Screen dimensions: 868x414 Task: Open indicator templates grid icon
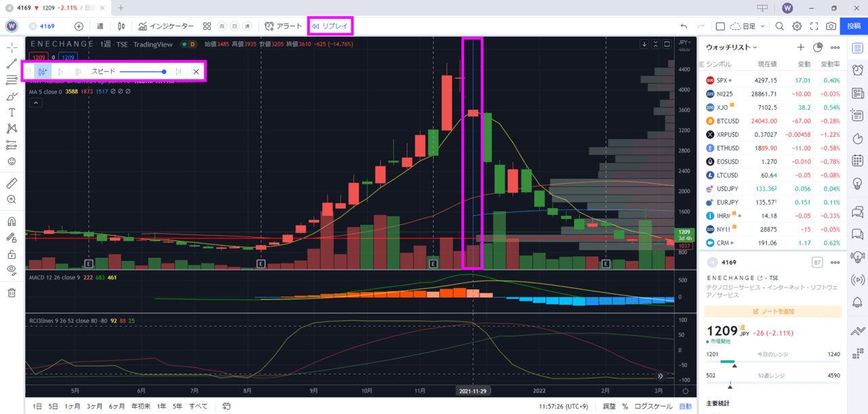point(208,26)
